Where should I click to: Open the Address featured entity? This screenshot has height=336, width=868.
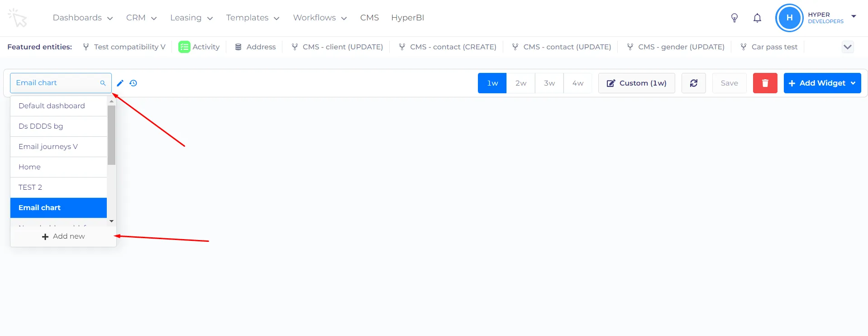point(256,47)
